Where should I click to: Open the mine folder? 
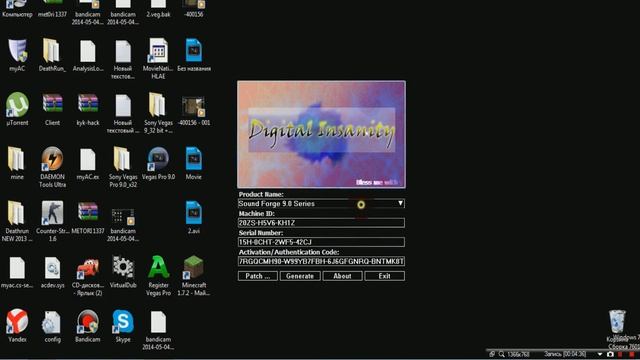16,159
